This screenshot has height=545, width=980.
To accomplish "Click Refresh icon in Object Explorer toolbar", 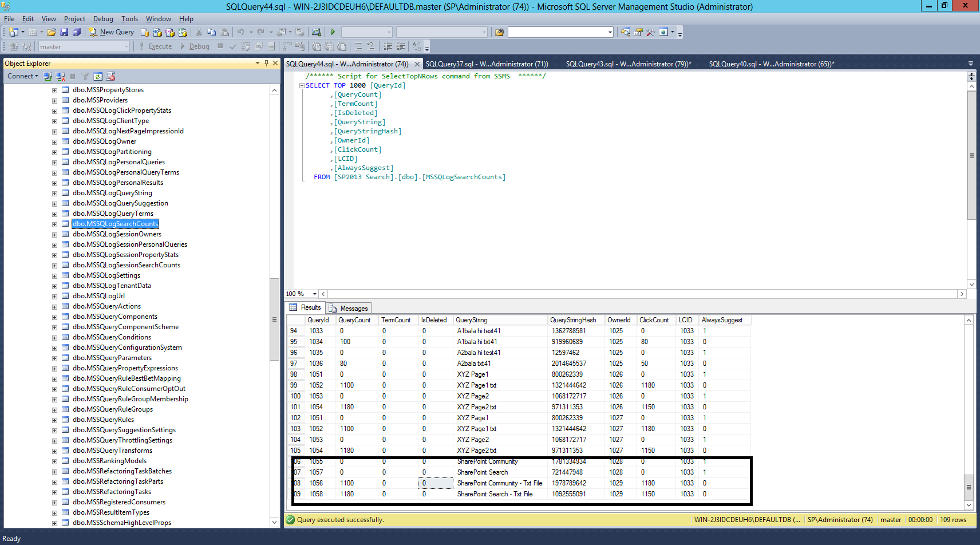I will [x=98, y=76].
